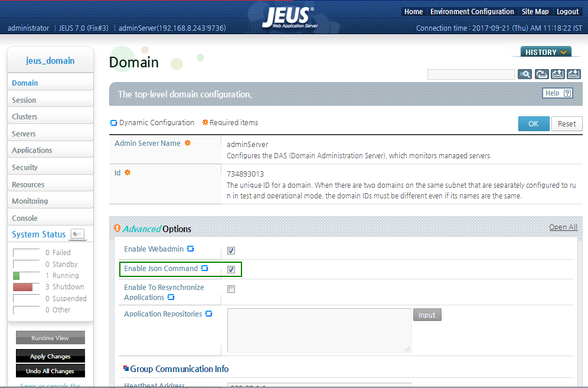Open Environment Configuration in top navigation
Viewport: 588px width, 388px height.
coord(472,12)
